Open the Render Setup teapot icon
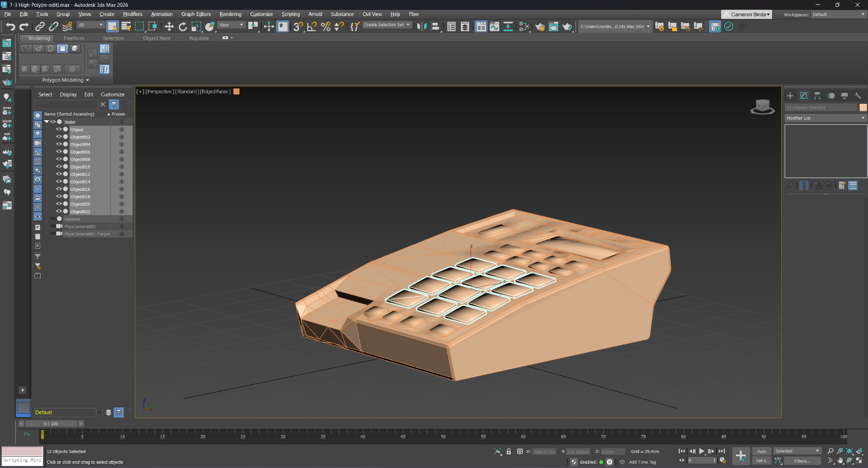 540,27
